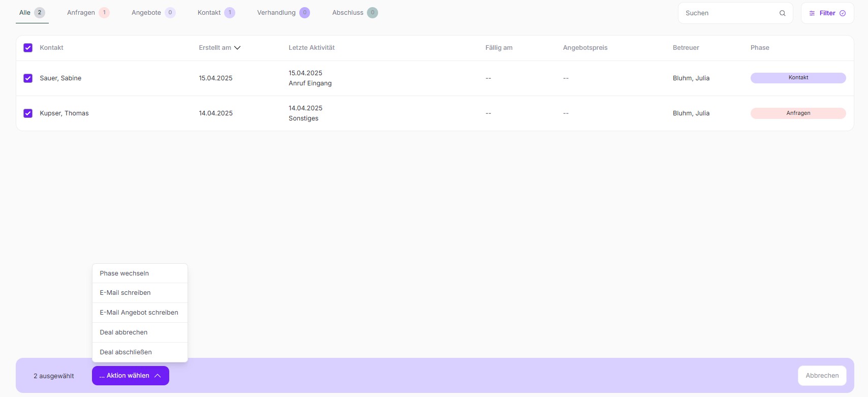This screenshot has width=868, height=397.
Task: Click the Angebotspreis column header
Action: tap(585, 48)
